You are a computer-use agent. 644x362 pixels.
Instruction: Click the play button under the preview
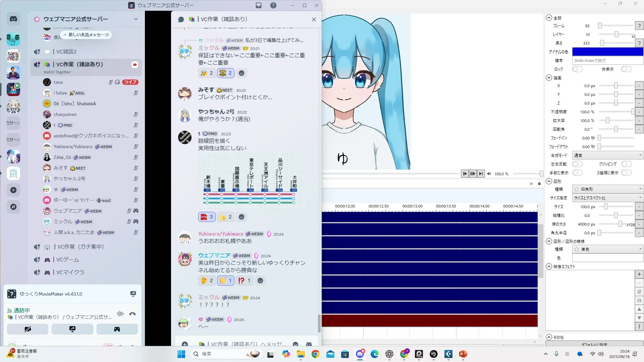465,174
